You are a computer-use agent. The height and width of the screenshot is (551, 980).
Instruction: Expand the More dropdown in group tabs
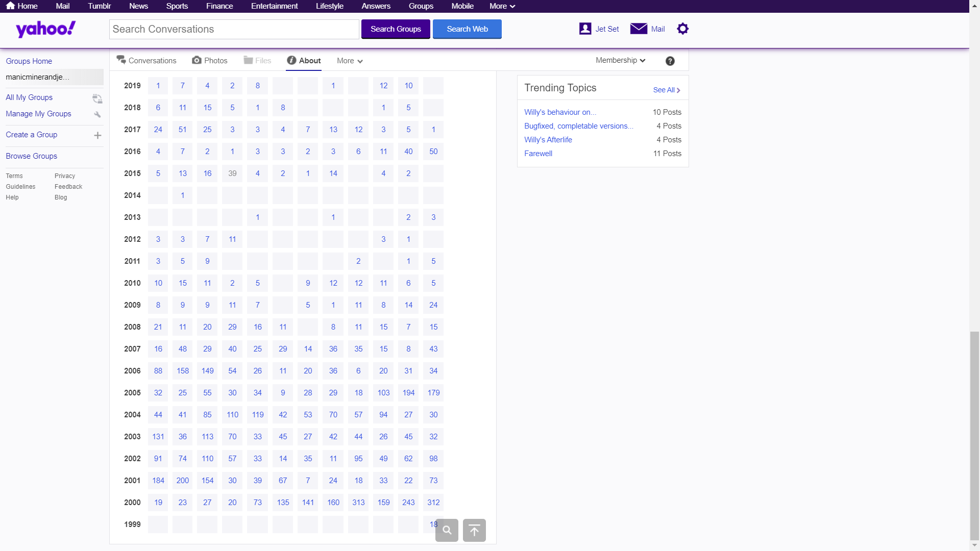pyautogui.click(x=350, y=61)
